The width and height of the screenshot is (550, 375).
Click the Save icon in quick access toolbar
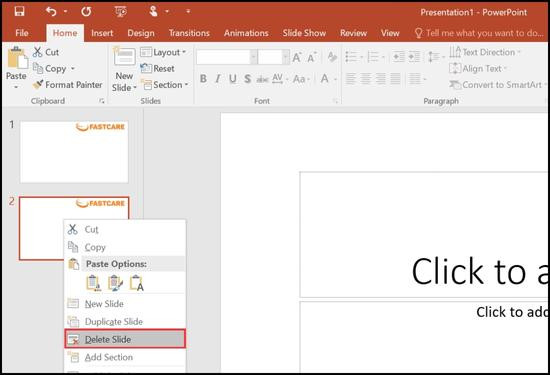19,12
